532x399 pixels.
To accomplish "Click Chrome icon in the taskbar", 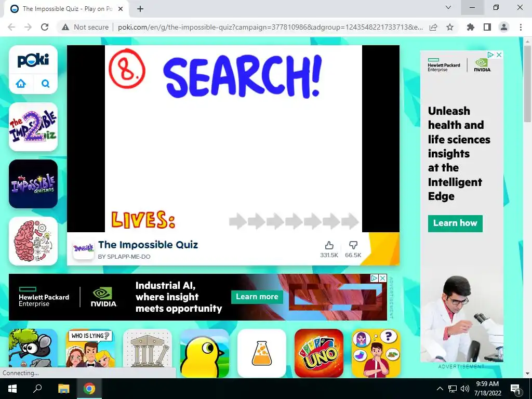I will pyautogui.click(x=89, y=389).
